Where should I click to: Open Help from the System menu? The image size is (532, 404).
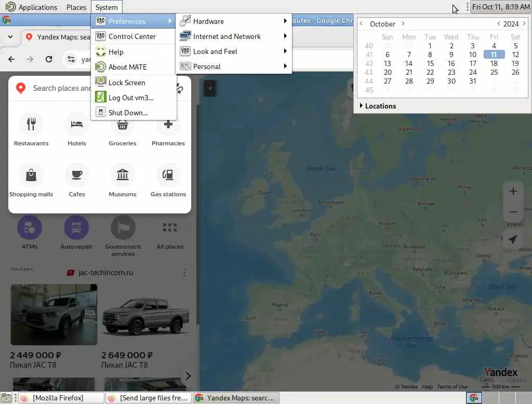click(134, 52)
